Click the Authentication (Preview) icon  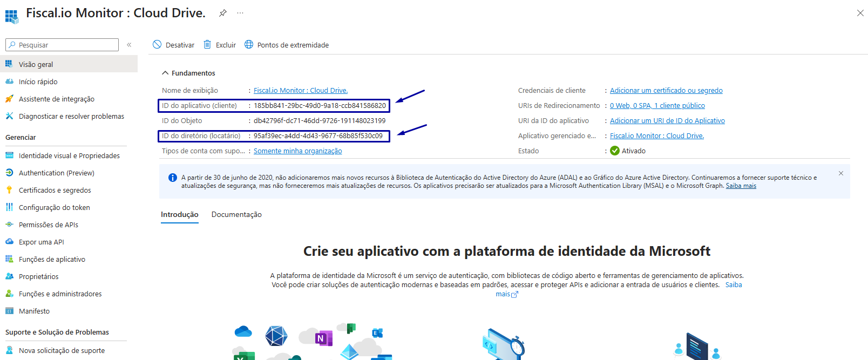[x=9, y=173]
